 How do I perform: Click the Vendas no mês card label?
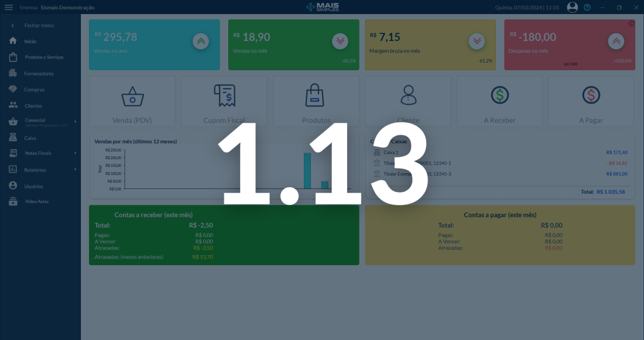tap(250, 51)
